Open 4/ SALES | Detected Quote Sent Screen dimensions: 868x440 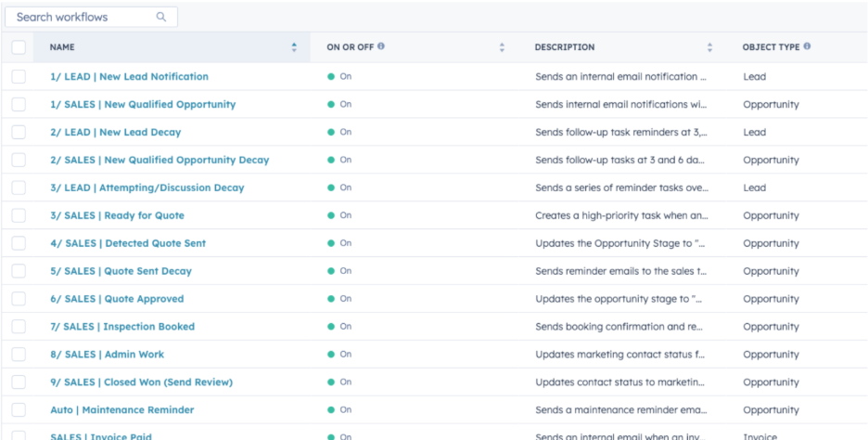(x=128, y=242)
